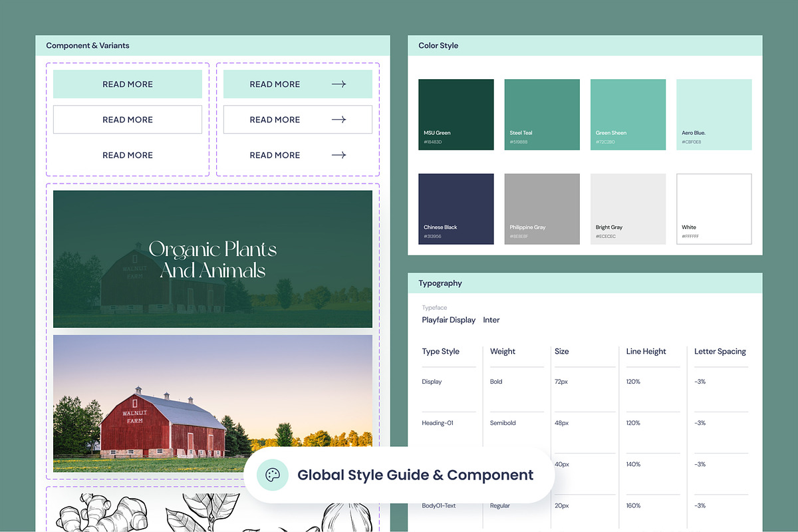Click the outlined READ MORE button without arrow
798x532 pixels.
pyautogui.click(x=128, y=120)
